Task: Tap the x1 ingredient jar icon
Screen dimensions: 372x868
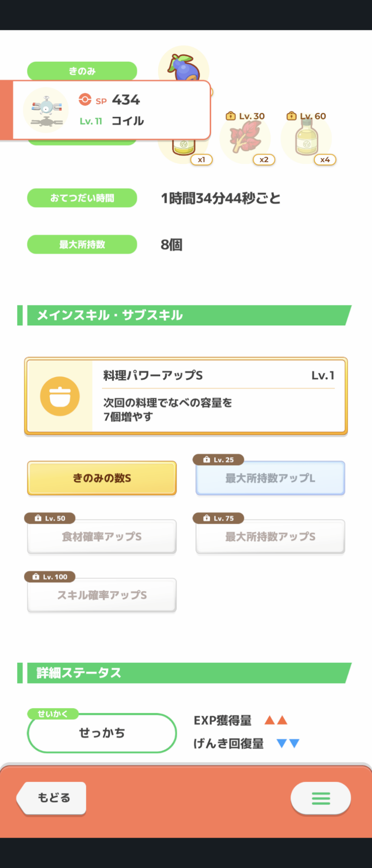Action: pyautogui.click(x=184, y=148)
